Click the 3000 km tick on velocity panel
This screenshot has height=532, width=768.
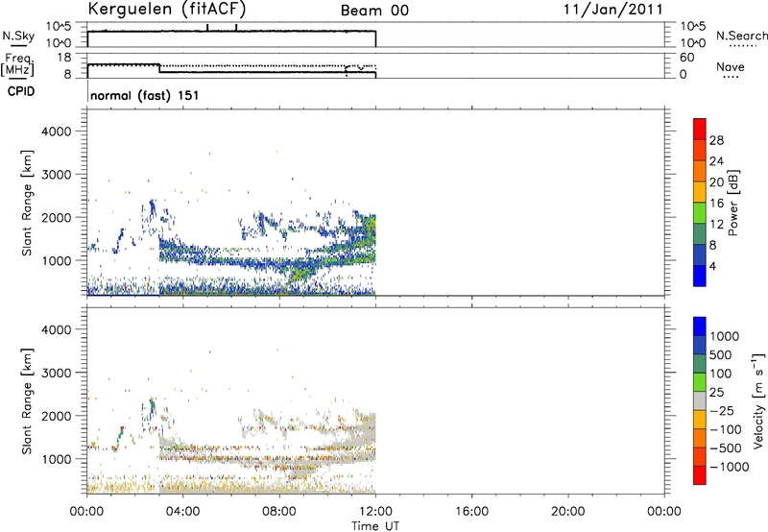click(x=57, y=373)
